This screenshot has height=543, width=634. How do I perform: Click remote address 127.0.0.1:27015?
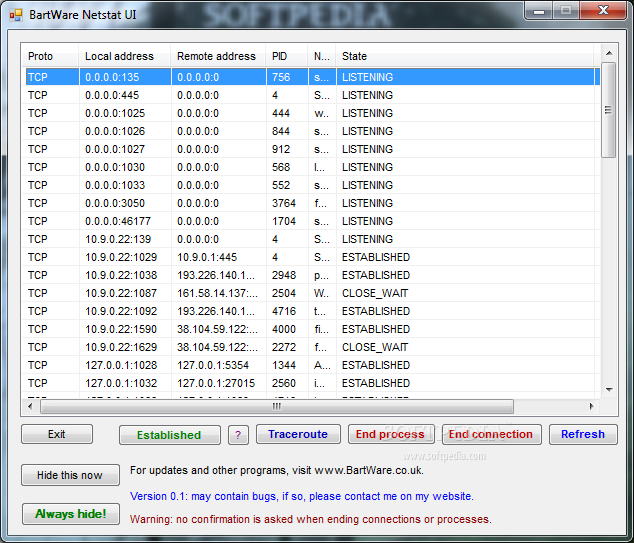click(216, 383)
